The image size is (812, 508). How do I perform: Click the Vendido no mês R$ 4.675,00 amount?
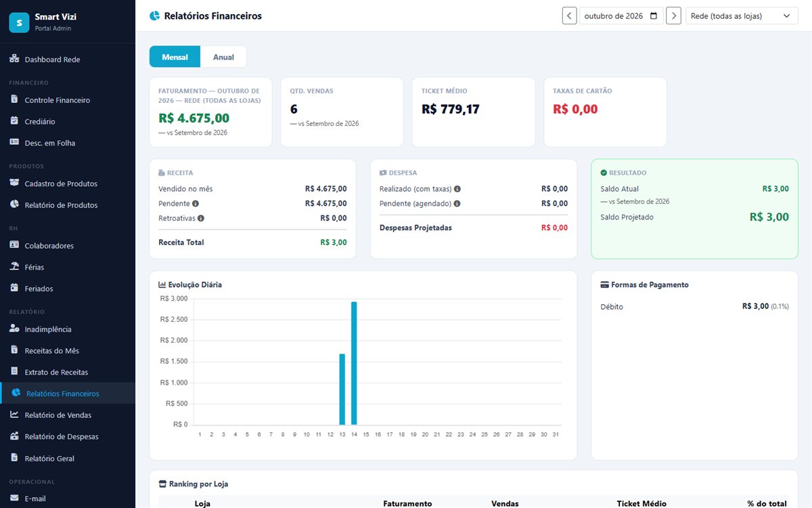(x=326, y=189)
